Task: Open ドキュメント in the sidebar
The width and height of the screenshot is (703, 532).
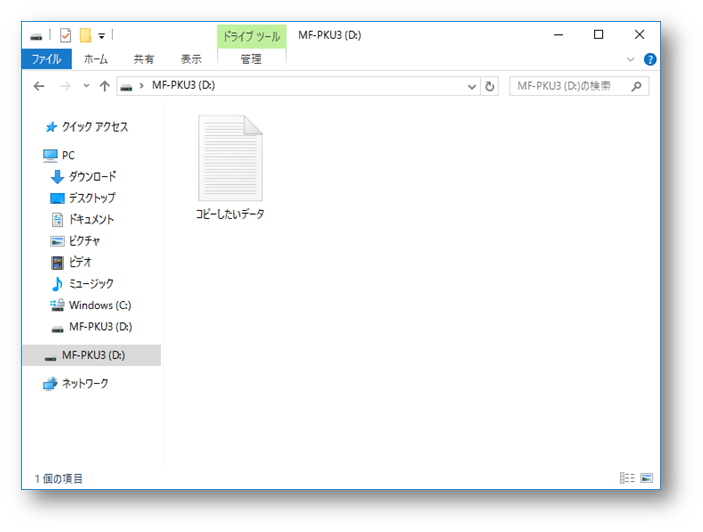Action: point(91,219)
